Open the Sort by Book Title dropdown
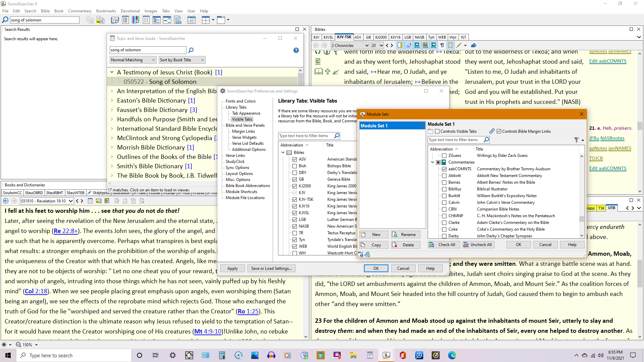Image resolution: width=644 pixels, height=362 pixels. point(182,60)
